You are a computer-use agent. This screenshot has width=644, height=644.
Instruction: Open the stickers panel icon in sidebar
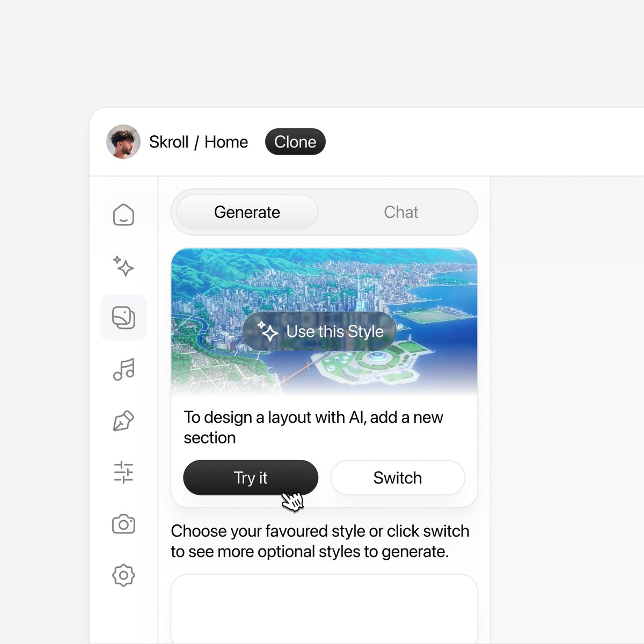pos(123,318)
